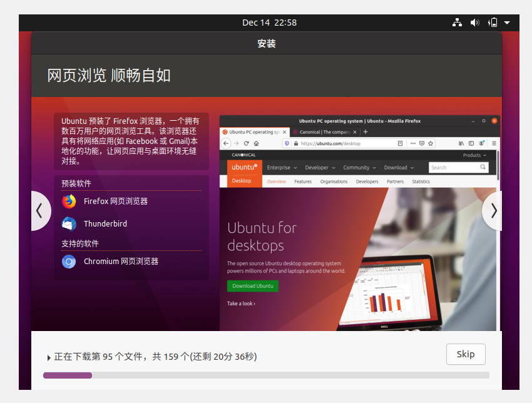The height and width of the screenshot is (403, 532).
Task: Click the bookmark star icon
Action: coord(431,143)
